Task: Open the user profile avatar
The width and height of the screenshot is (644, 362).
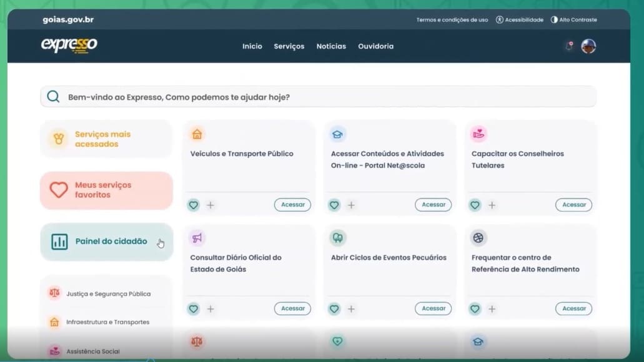Action: [588, 46]
